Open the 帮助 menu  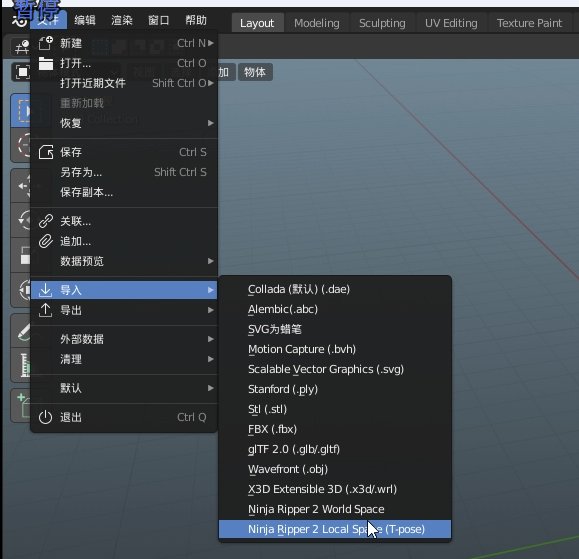196,20
